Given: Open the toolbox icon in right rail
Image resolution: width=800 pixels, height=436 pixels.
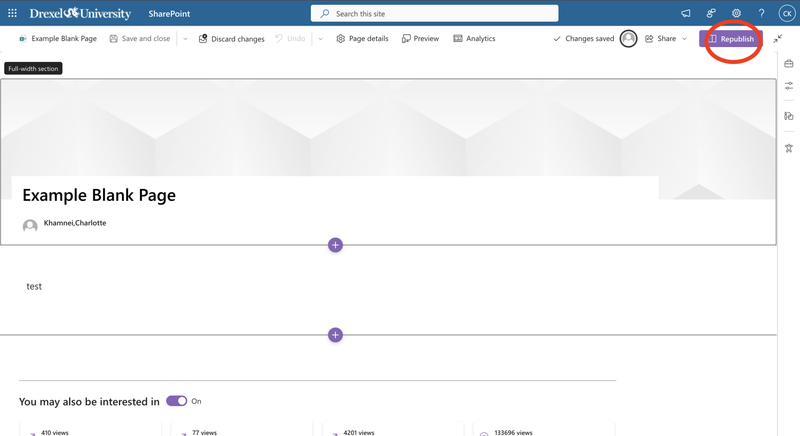Looking at the screenshot, I should [x=789, y=64].
